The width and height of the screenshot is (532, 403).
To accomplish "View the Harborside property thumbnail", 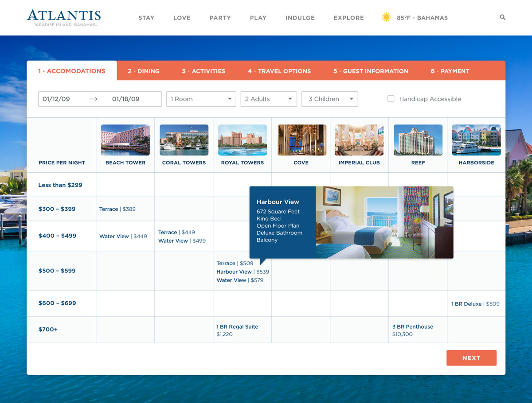I will point(476,139).
